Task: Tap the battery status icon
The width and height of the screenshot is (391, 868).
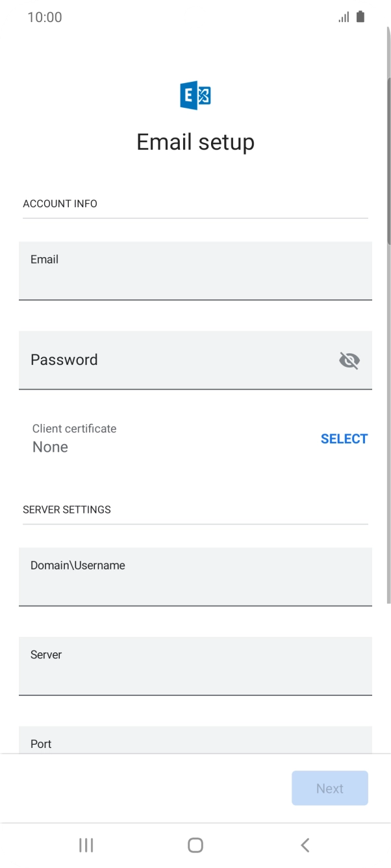Action: (361, 17)
